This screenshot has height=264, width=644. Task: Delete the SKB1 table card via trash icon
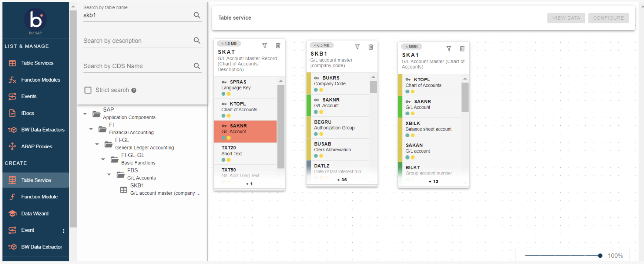(x=370, y=47)
